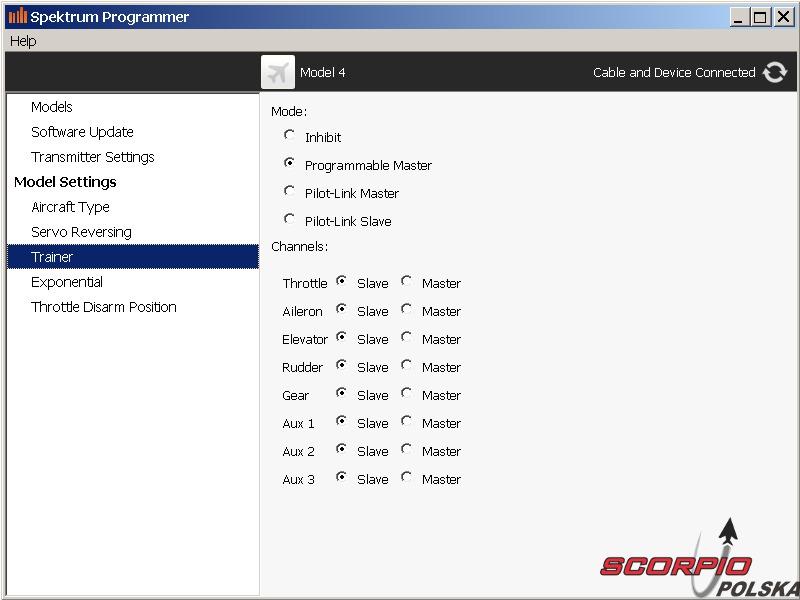Viewport: 800px width, 600px height.
Task: Set Elevator channel to Master
Action: (x=406, y=337)
